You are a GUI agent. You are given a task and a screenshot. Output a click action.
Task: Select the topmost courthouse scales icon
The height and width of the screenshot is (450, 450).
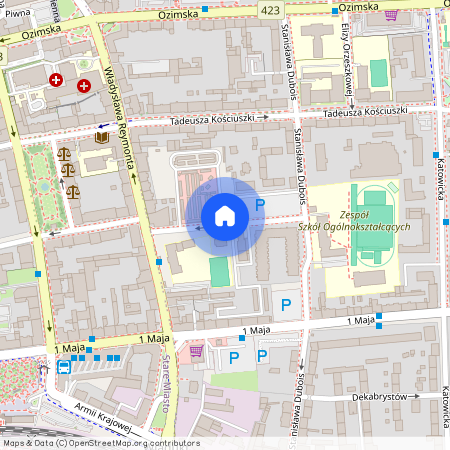(64, 154)
